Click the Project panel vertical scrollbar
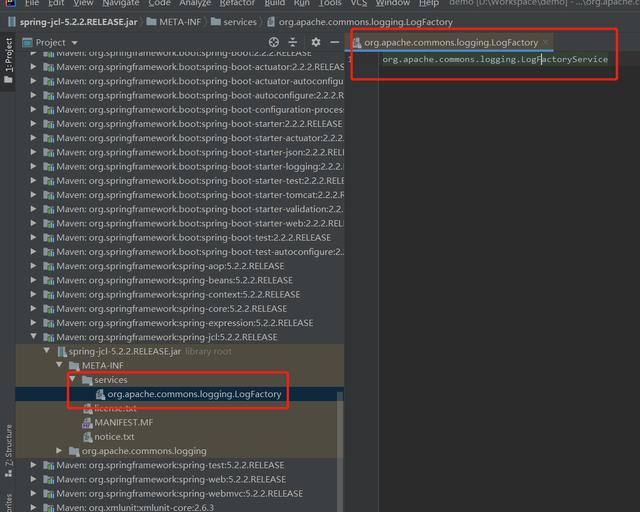 (x=340, y=451)
